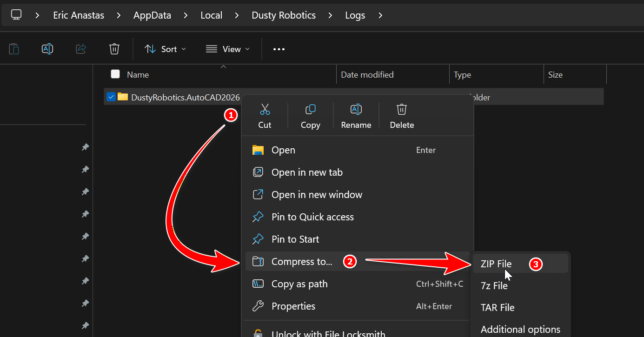Click the Copy icon in context menu
The height and width of the screenshot is (337, 644).
tap(310, 109)
